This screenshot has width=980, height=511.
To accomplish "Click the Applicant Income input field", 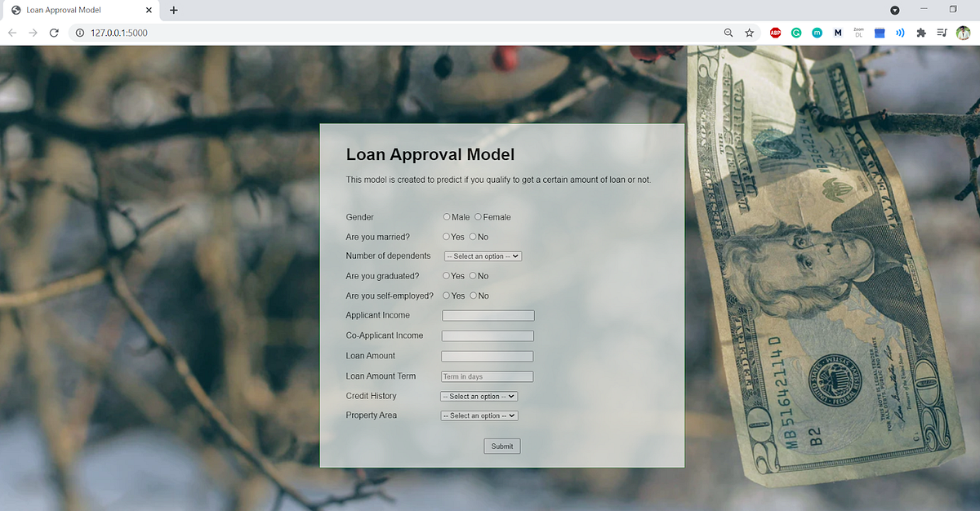I will pyautogui.click(x=488, y=315).
